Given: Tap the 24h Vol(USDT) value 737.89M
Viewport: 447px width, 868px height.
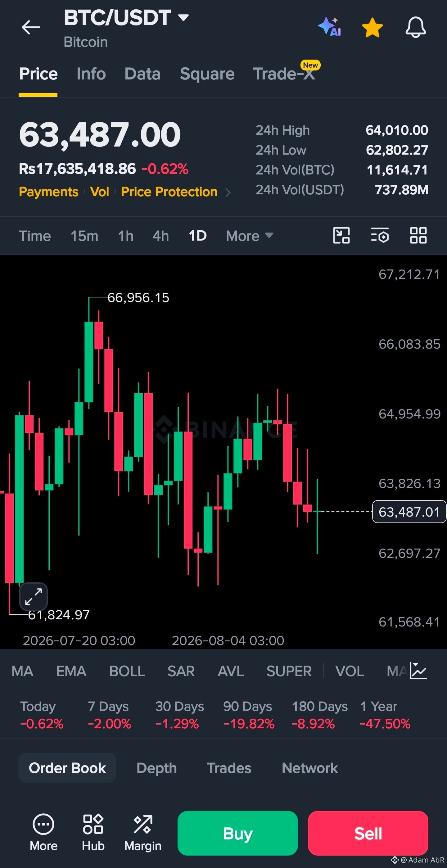Looking at the screenshot, I should click(402, 190).
